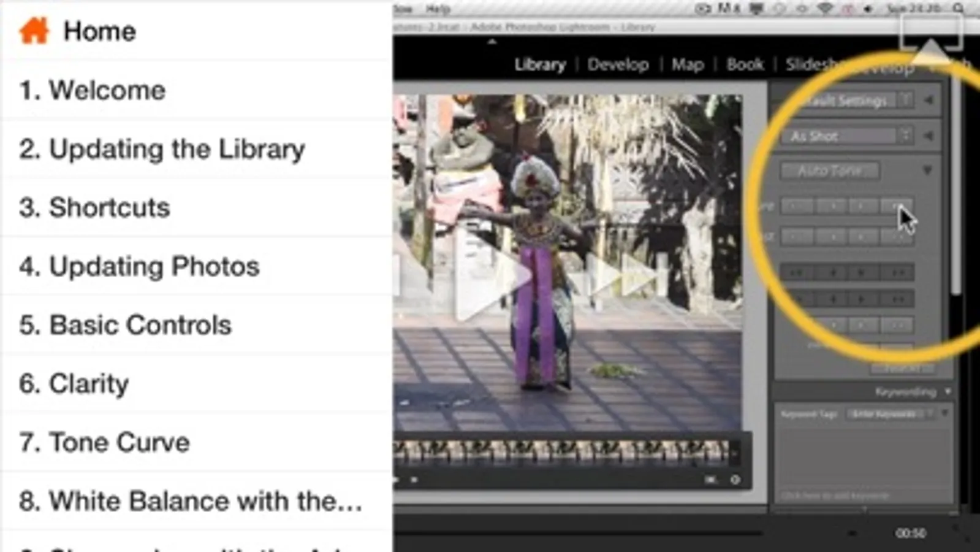Collapse the tone control disclosure triangle
Screen dimensions: 980x552
click(x=927, y=170)
